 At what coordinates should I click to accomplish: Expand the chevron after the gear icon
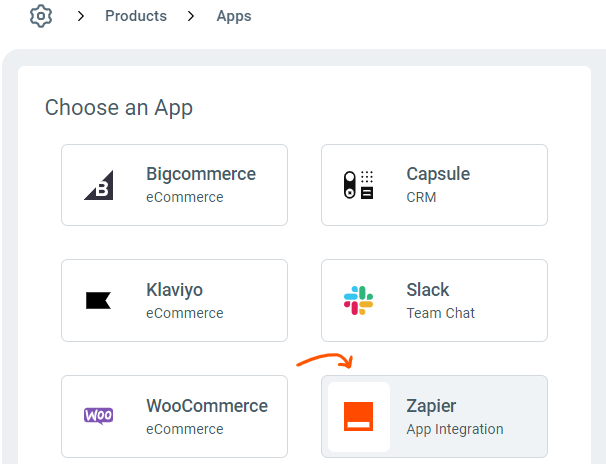(81, 16)
